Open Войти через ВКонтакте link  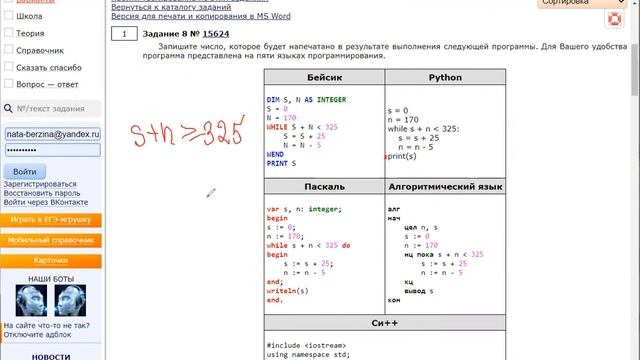(46, 202)
